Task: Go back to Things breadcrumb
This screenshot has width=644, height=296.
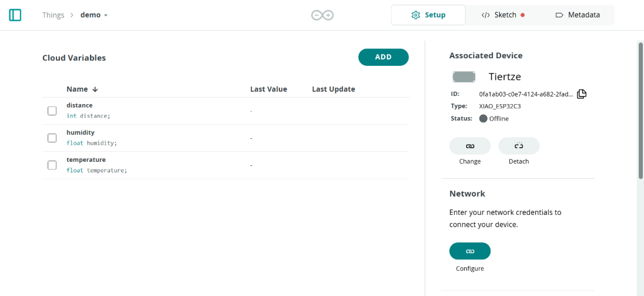Action: [53, 15]
